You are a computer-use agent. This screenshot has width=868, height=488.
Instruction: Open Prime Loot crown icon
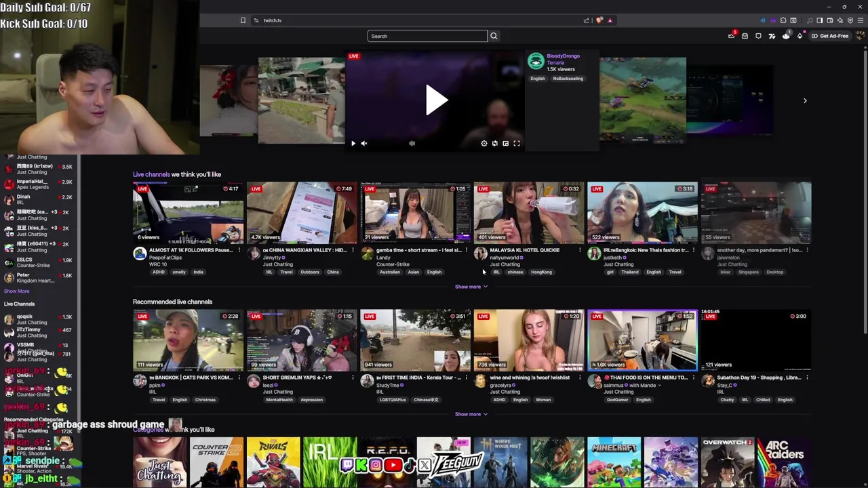(x=731, y=36)
